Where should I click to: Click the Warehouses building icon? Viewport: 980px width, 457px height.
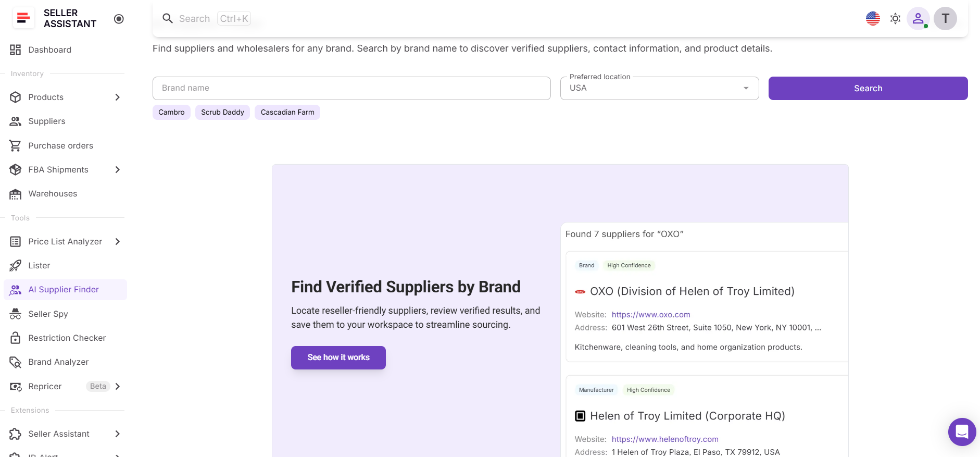coord(16,194)
